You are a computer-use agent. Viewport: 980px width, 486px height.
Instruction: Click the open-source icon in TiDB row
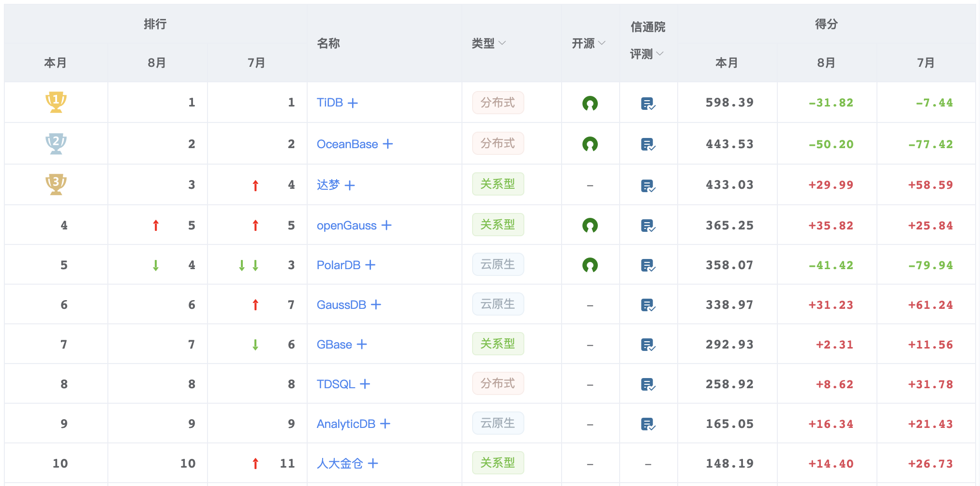pyautogui.click(x=590, y=103)
